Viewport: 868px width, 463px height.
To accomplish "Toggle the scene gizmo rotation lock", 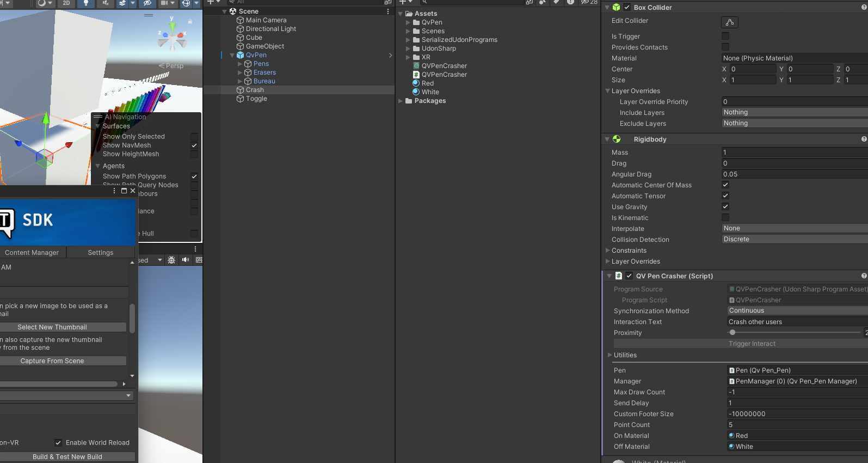I will [190, 21].
